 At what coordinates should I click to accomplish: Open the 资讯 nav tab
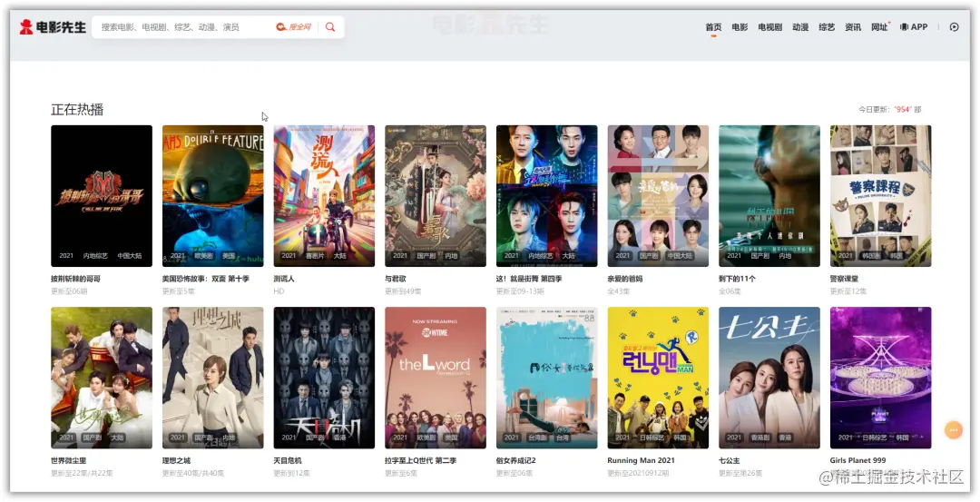[x=853, y=27]
